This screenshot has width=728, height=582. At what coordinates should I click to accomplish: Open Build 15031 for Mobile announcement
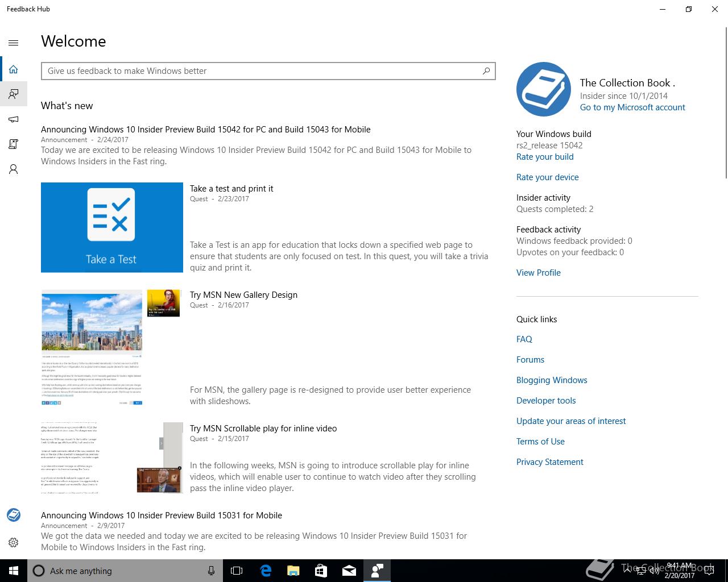coord(162,516)
